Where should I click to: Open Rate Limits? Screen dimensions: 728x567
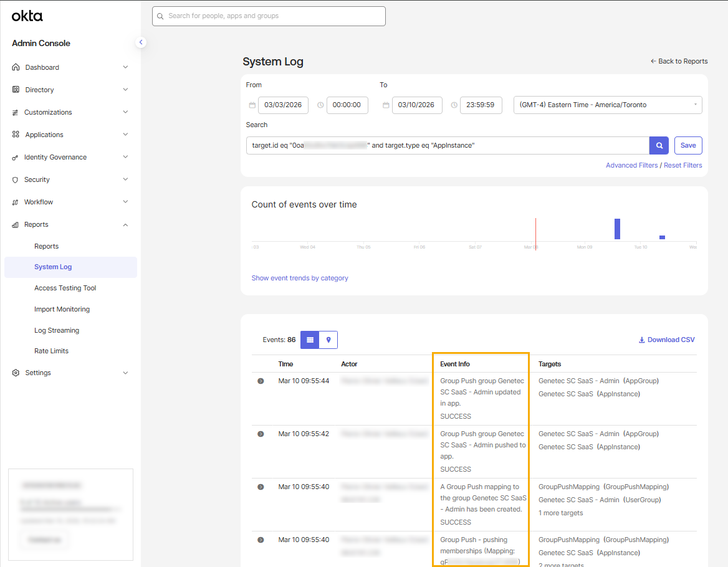point(51,351)
